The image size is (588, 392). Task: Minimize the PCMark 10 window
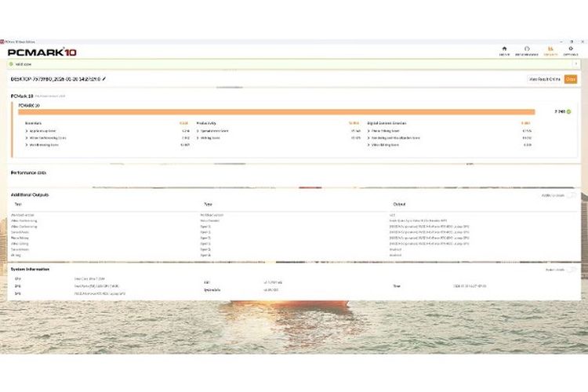coord(561,42)
